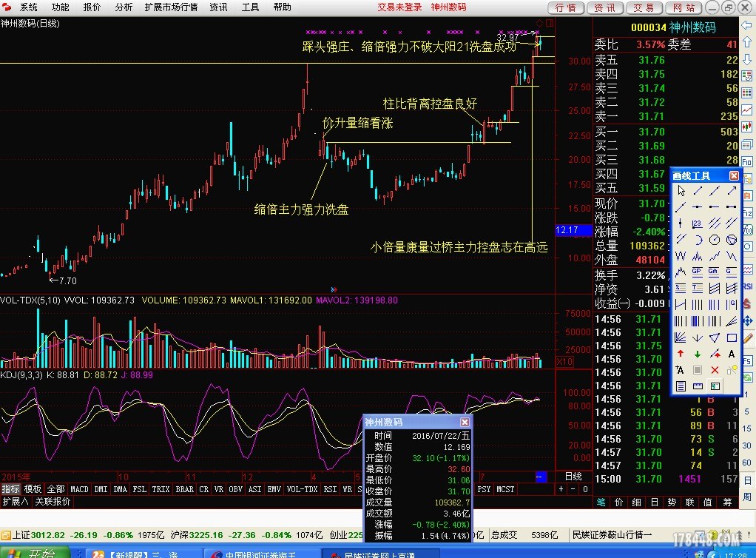The width and height of the screenshot is (756, 558).
Task: Choose the GA golden line tool
Action: [x=715, y=272]
